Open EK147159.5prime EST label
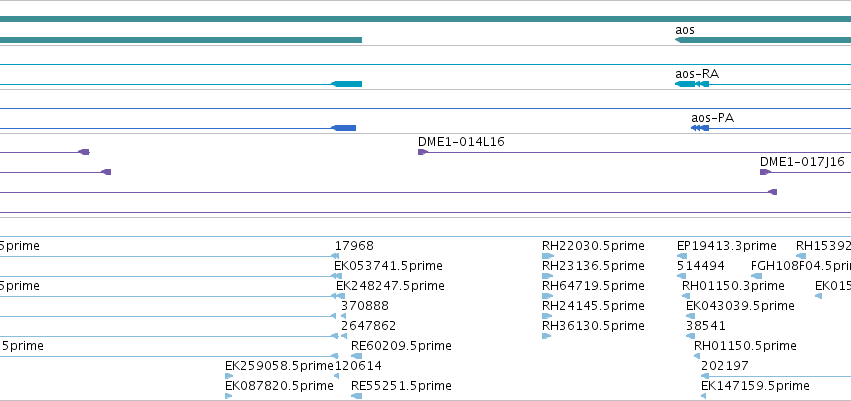 point(755,386)
